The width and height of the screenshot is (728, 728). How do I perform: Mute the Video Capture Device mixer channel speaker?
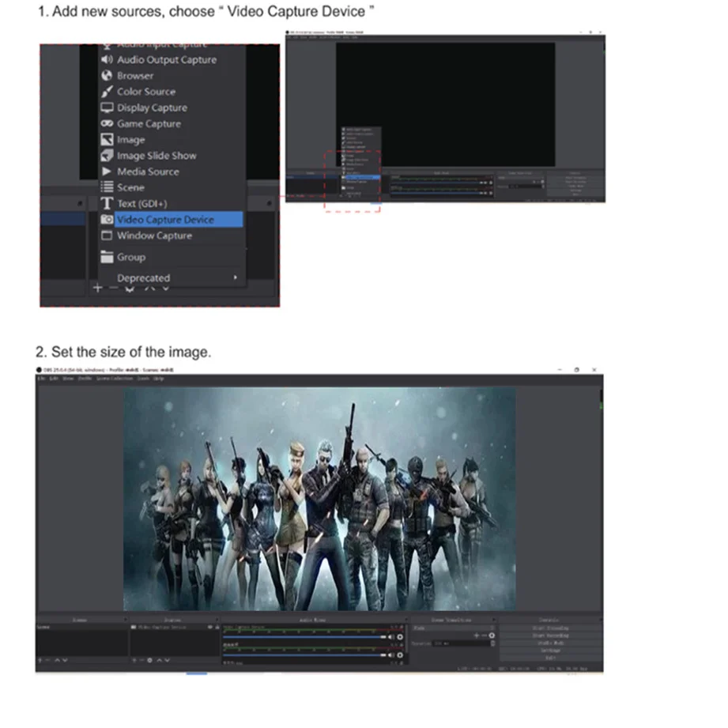391,637
